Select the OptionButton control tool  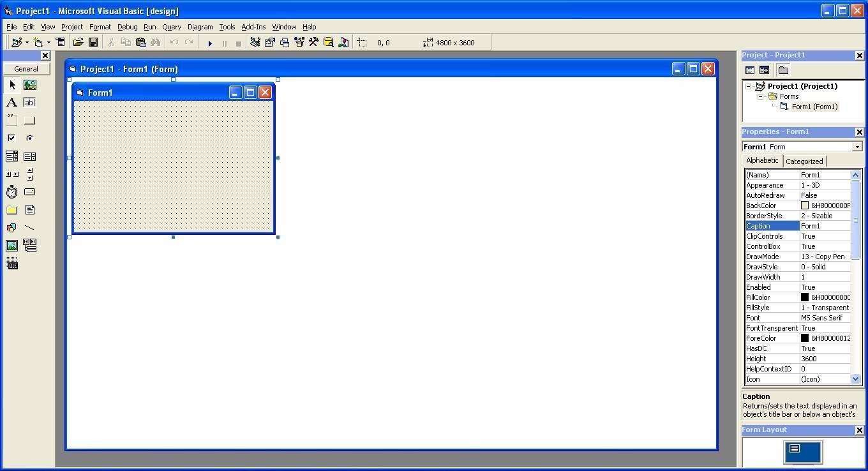point(29,138)
